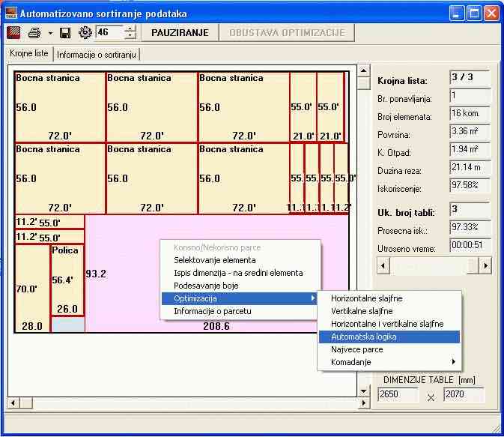Click the floppy disk save icon
Viewport: 504px width, 437px height.
tap(65, 33)
